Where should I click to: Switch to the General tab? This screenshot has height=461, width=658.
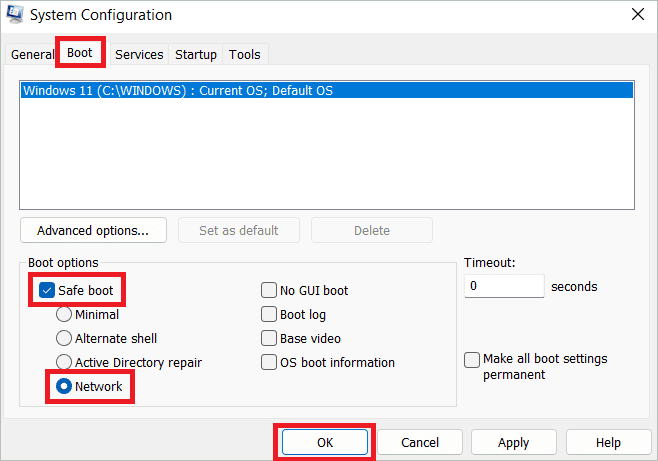point(32,55)
